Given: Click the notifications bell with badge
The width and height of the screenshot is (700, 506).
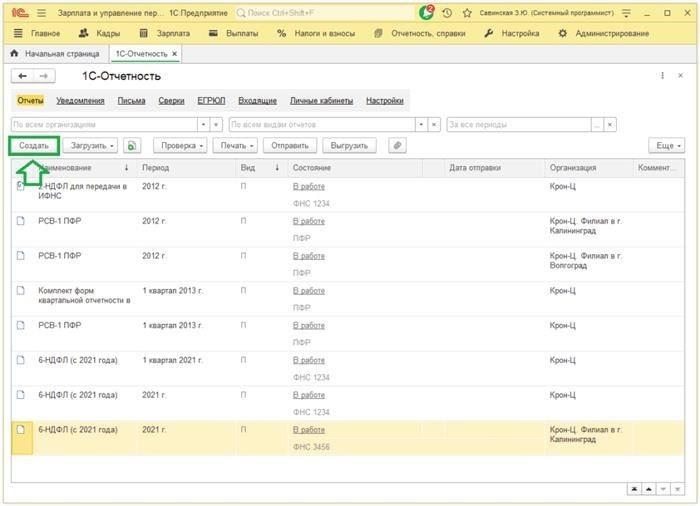Looking at the screenshot, I should pyautogui.click(x=426, y=13).
